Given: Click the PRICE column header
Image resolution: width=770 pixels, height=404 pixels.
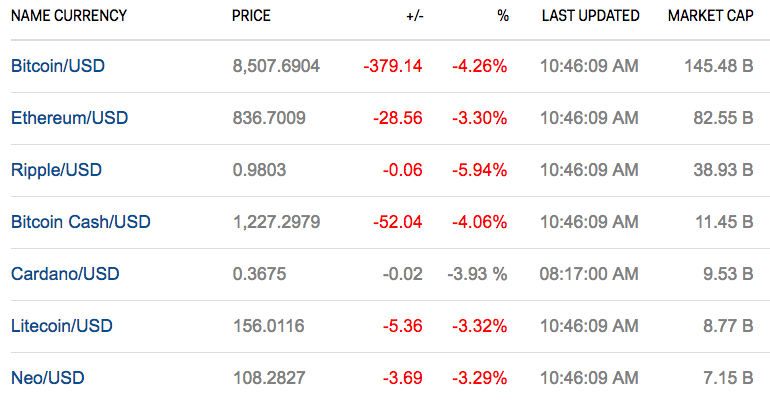Looking at the screenshot, I should [251, 16].
